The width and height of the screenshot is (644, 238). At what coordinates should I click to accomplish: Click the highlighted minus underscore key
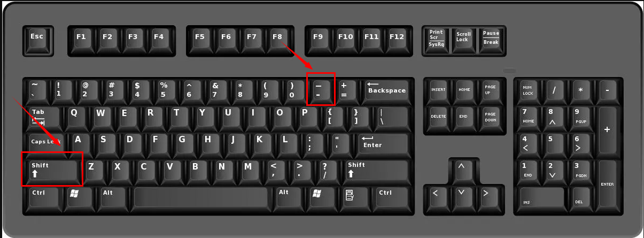(321, 89)
